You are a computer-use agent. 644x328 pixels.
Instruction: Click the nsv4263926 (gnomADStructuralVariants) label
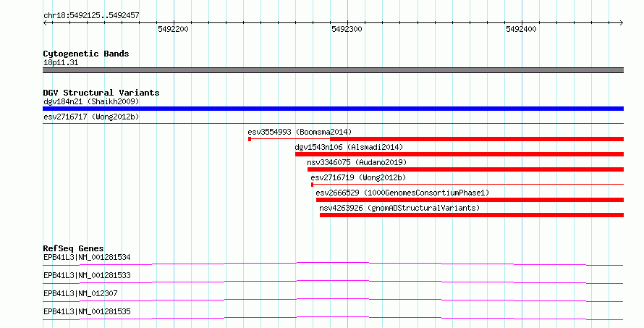pos(399,208)
